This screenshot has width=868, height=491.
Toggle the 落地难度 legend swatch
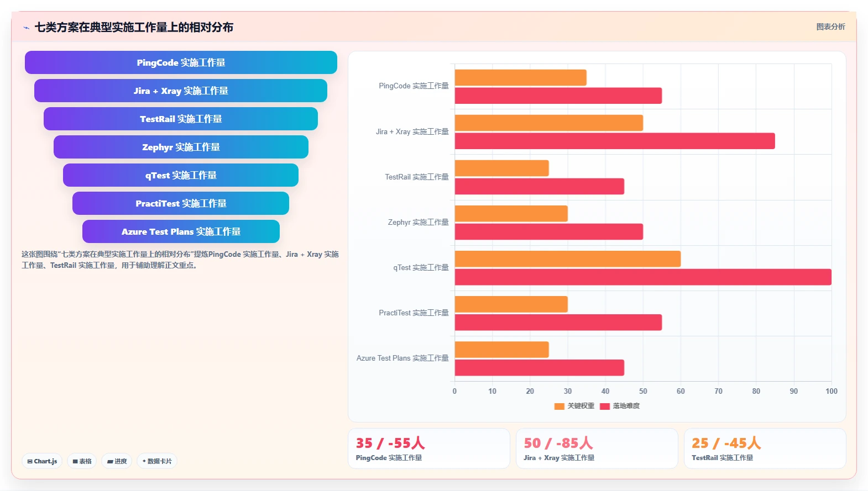coord(604,406)
